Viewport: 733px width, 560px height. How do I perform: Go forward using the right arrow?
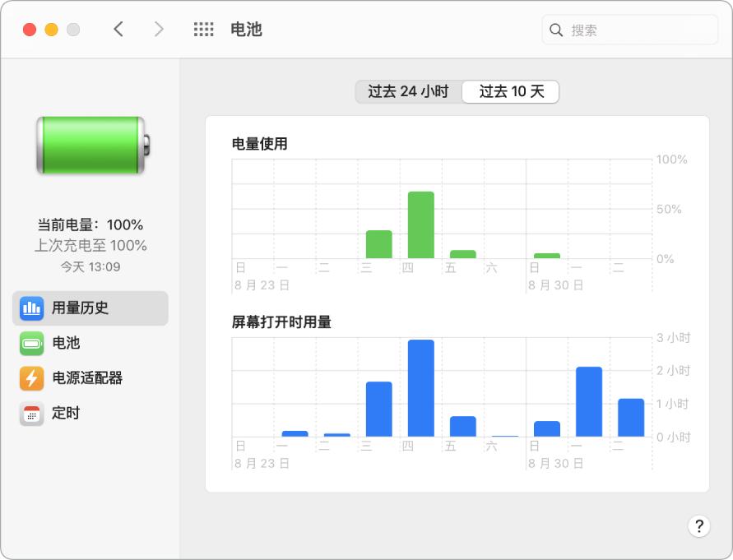[158, 28]
